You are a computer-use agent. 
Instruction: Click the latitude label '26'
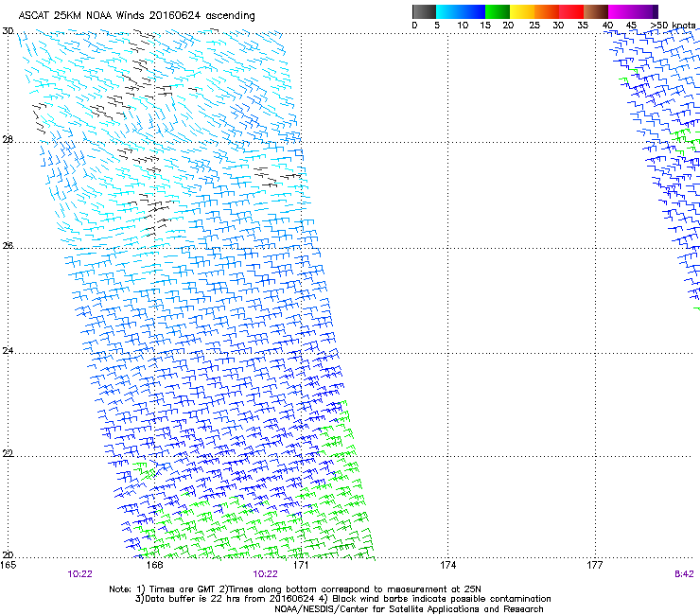coord(8,245)
